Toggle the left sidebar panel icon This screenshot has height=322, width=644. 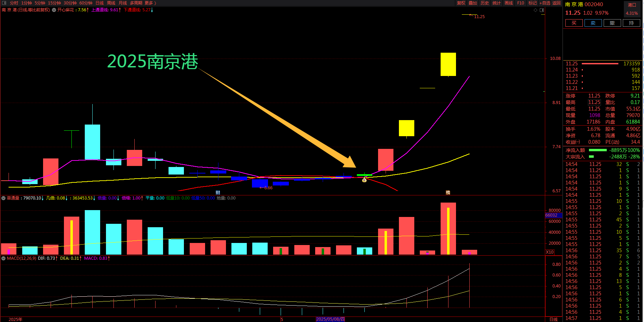click(4, 3)
